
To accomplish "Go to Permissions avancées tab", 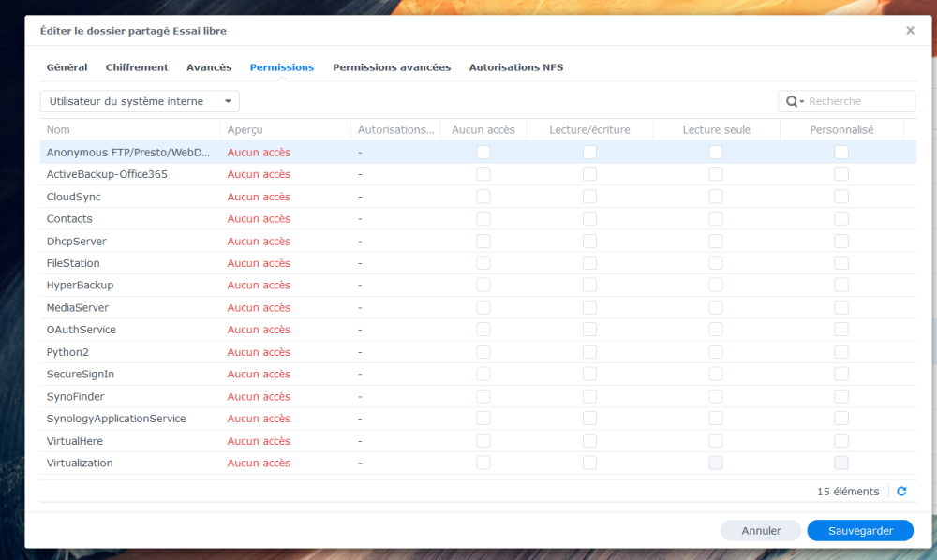I will click(392, 67).
